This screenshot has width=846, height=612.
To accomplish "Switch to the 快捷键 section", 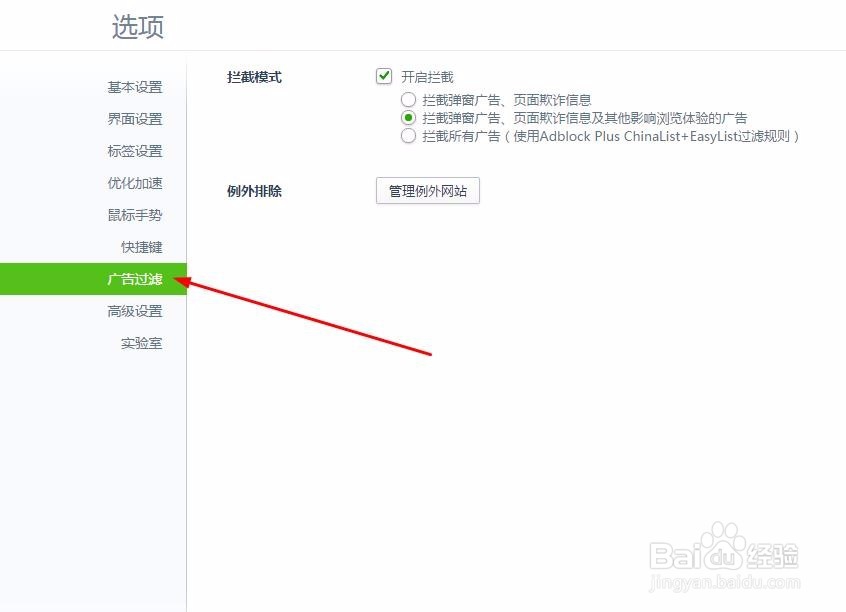I will tap(141, 247).
